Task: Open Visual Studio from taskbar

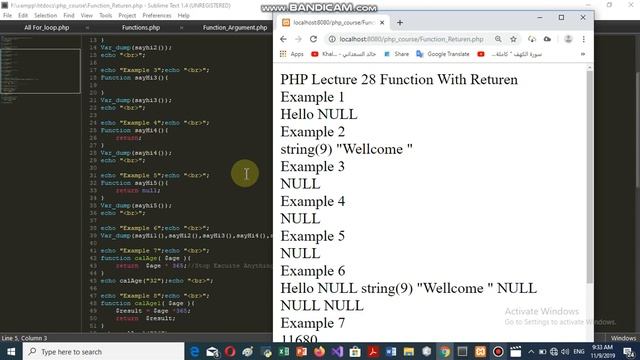Action: coord(337,351)
